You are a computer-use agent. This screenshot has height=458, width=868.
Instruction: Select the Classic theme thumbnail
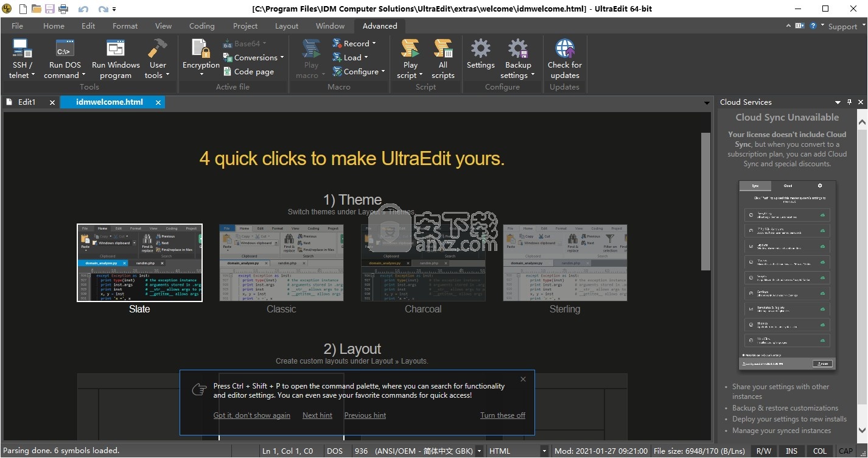(x=281, y=262)
